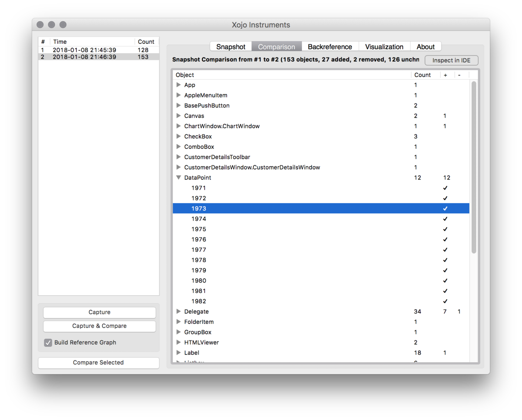Expand the App disclosure triangle
This screenshot has width=522, height=420.
[x=178, y=85]
